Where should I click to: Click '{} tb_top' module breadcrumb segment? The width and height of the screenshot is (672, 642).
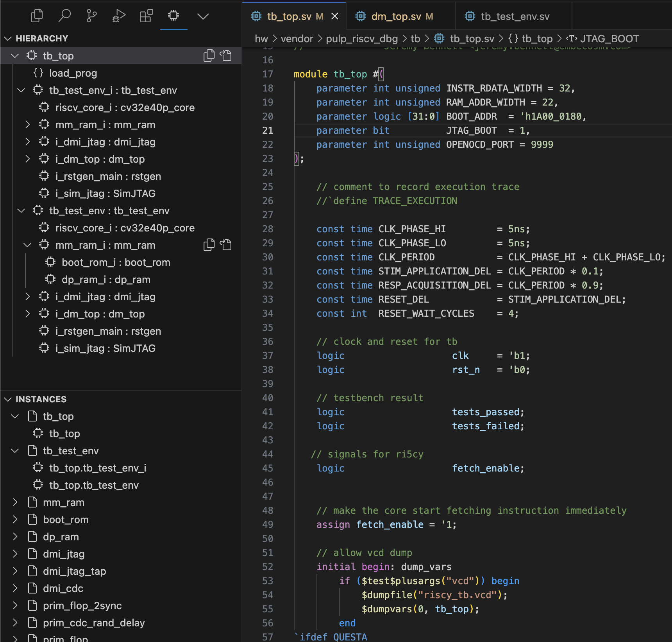coord(530,39)
